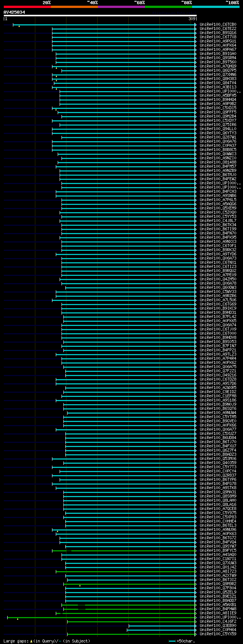Click green alignment bar of UniRef100_A8I723
This screenshot has width=243, height=644.
click(126, 572)
